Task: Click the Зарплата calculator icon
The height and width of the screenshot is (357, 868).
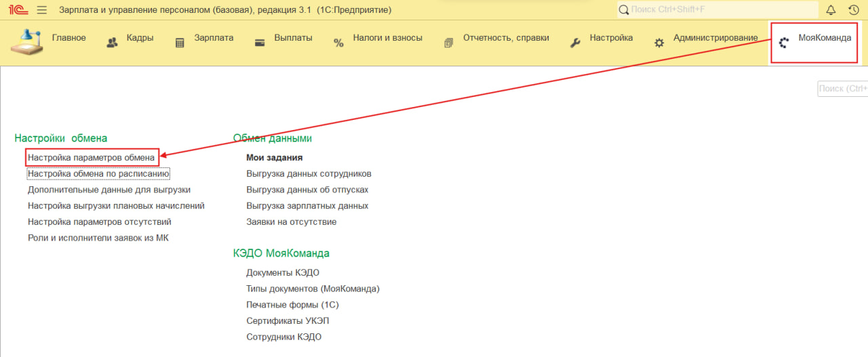Action: (180, 43)
